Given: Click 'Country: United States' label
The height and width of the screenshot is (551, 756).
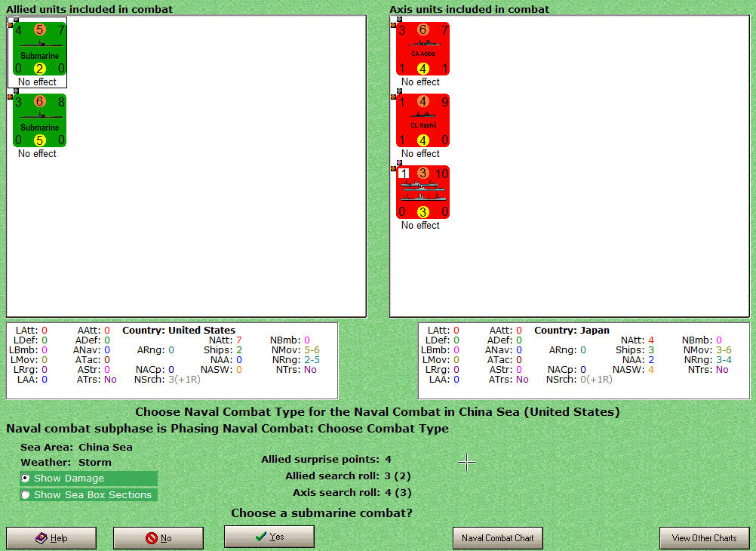Looking at the screenshot, I should [179, 331].
